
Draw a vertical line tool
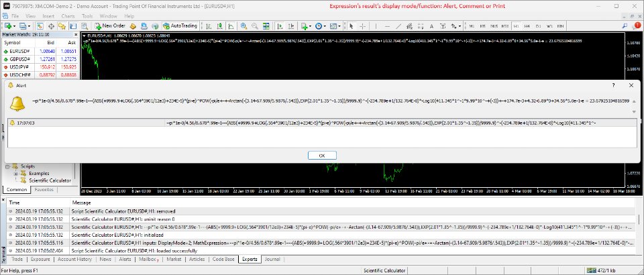tap(376, 26)
